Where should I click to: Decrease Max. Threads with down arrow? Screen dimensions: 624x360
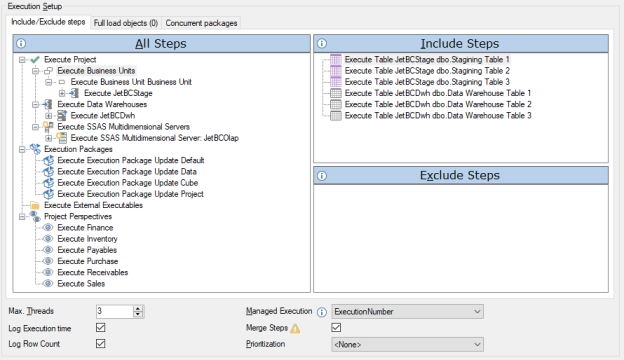click(x=138, y=314)
